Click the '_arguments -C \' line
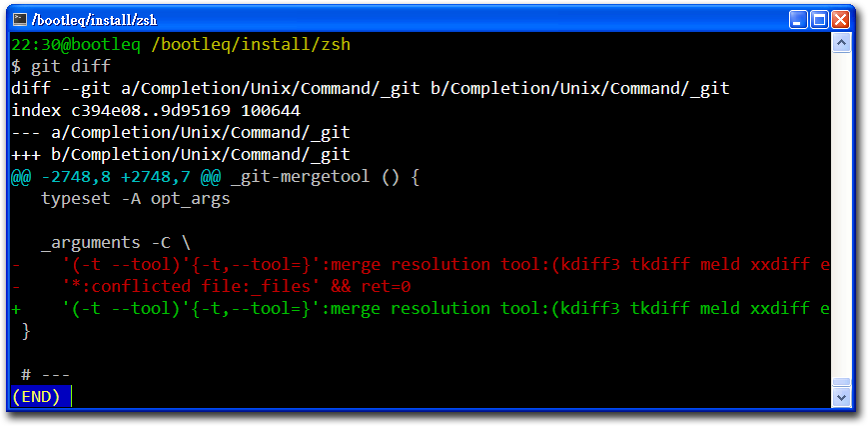This screenshot has width=868, height=426. 116,243
